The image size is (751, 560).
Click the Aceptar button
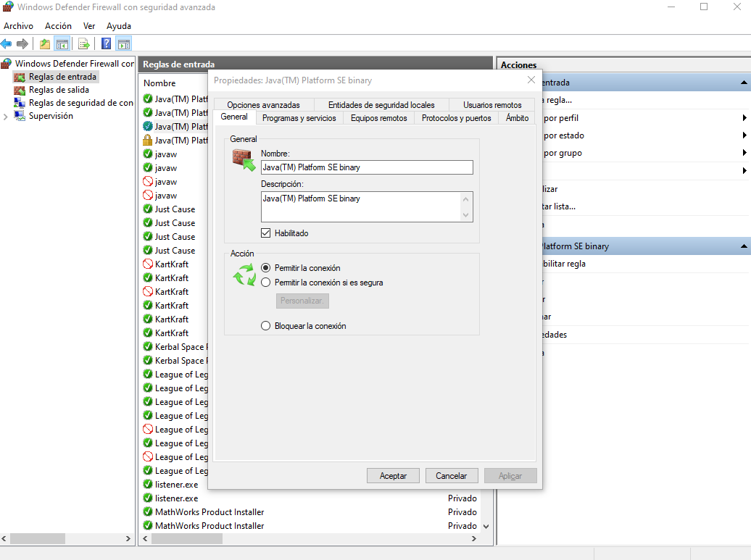(393, 476)
